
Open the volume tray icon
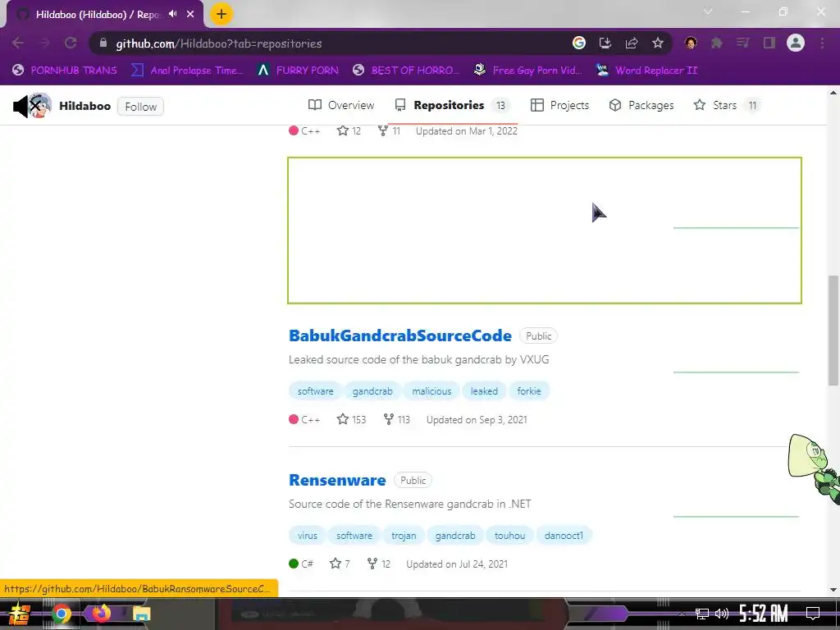tap(722, 614)
